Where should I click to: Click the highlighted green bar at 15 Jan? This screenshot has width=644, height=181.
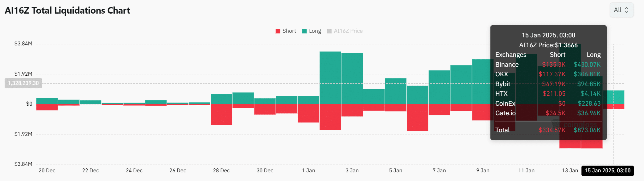point(613,97)
